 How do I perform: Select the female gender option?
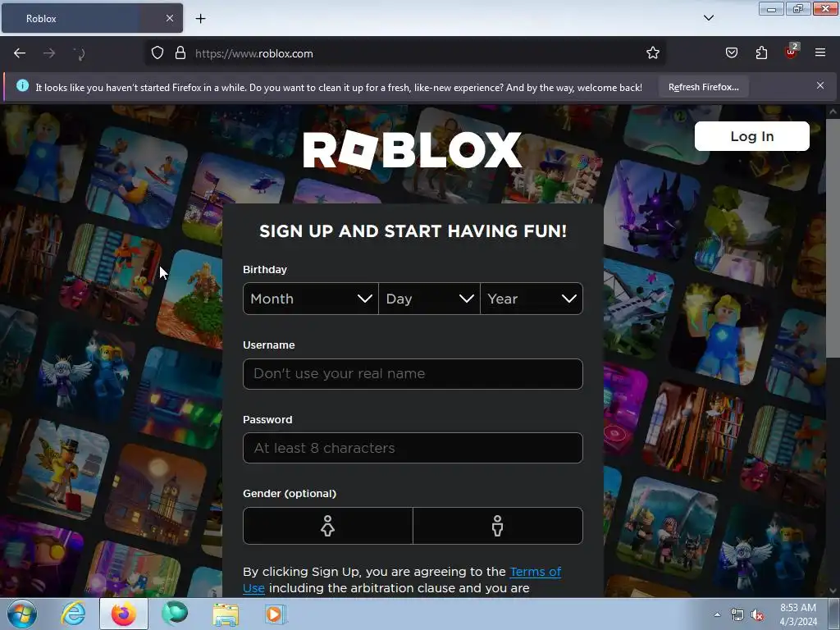(328, 526)
